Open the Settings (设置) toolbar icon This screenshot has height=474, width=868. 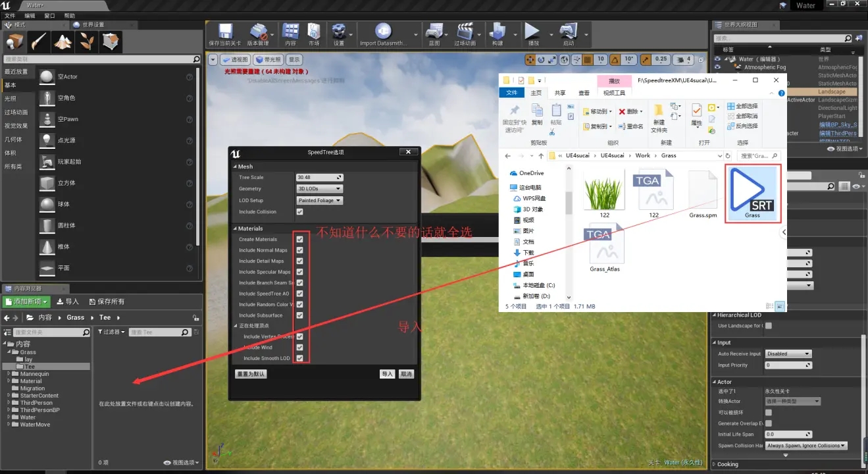[339, 34]
